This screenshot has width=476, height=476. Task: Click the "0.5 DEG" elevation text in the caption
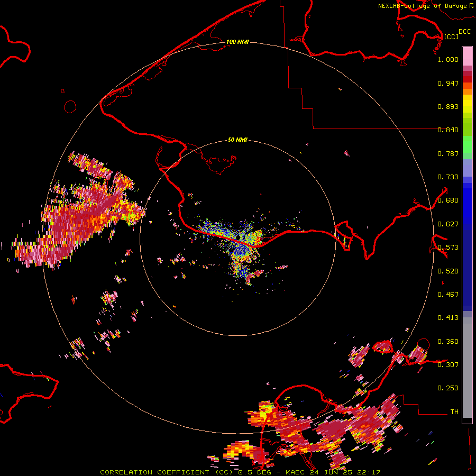256,472
